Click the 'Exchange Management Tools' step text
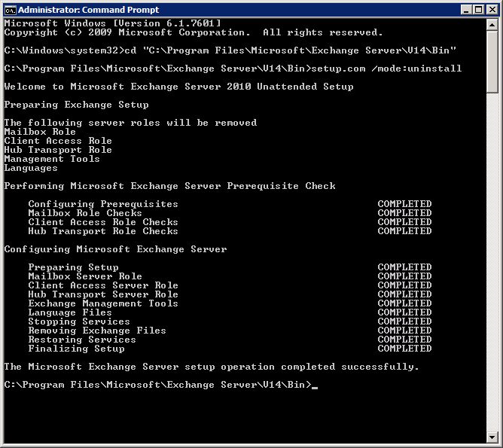Viewport: 503px width, 448px height. tap(103, 303)
